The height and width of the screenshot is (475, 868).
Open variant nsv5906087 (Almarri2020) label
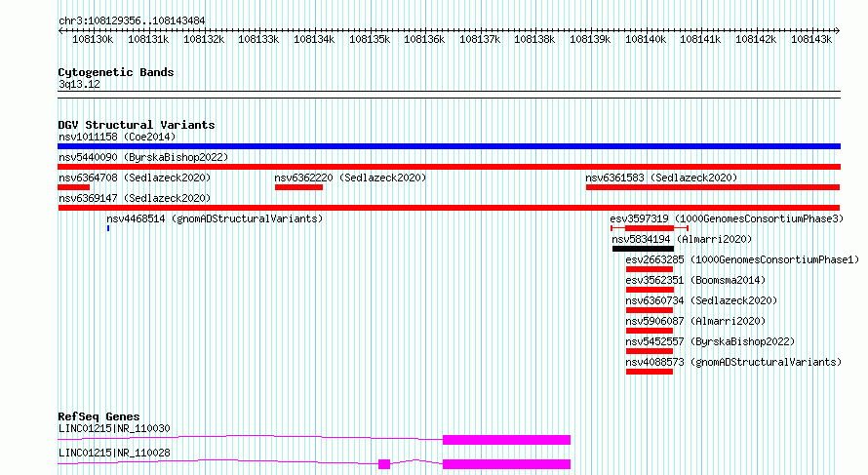[x=695, y=321]
